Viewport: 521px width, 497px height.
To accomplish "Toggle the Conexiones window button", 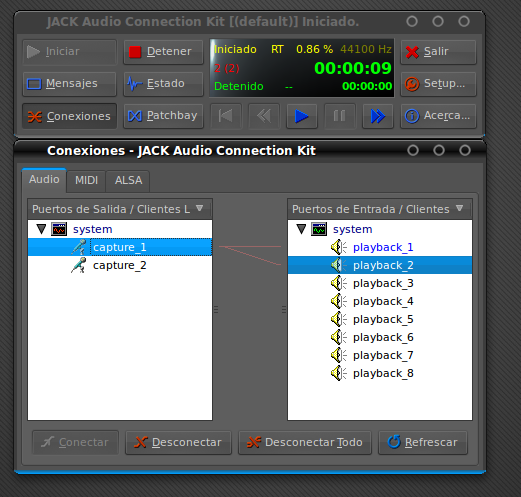I will 69,116.
